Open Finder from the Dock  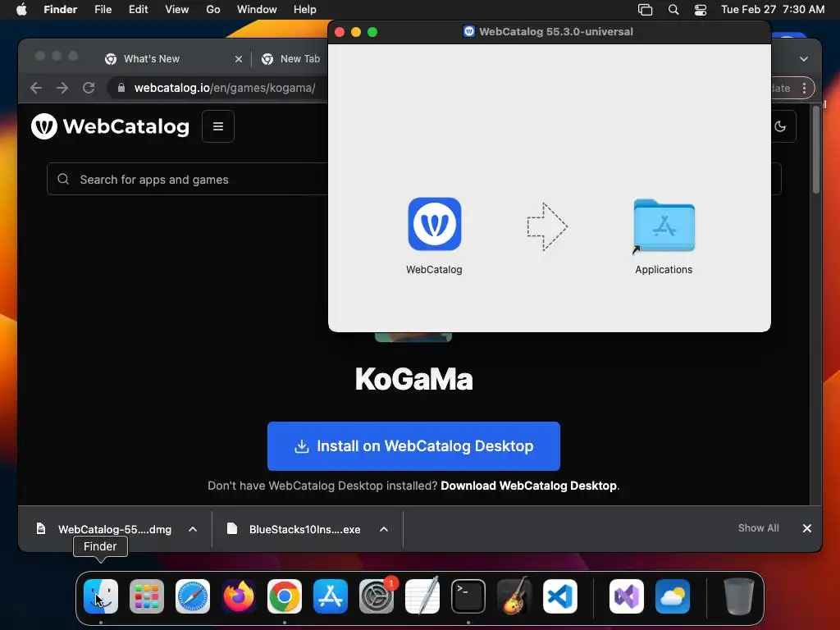[101, 596]
